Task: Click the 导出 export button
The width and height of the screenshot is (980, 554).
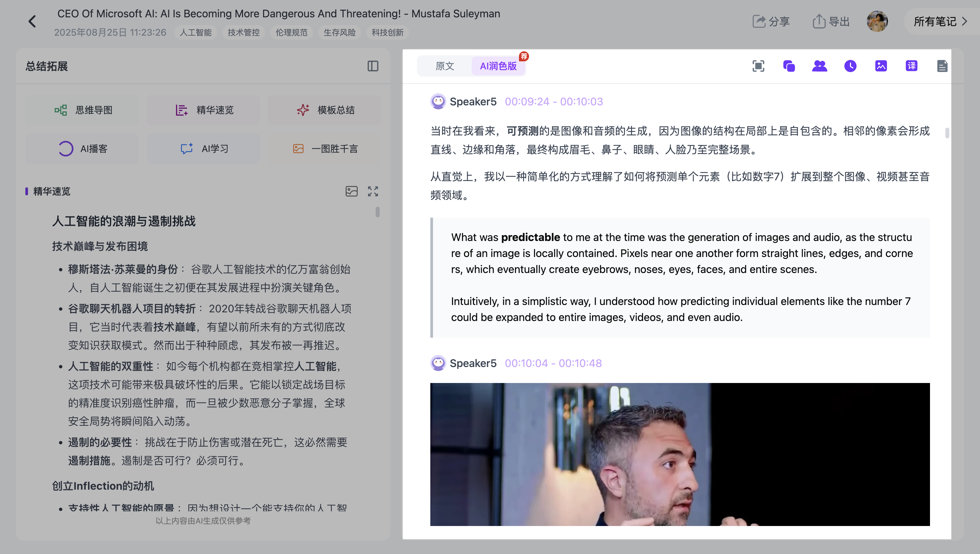Action: point(831,21)
